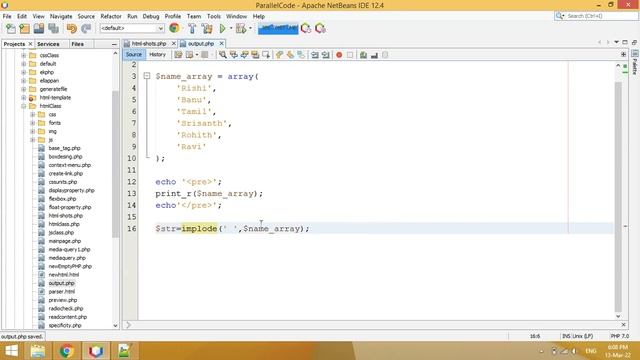640x360 pixels.
Task: Click the History view button
Action: pos(158,55)
